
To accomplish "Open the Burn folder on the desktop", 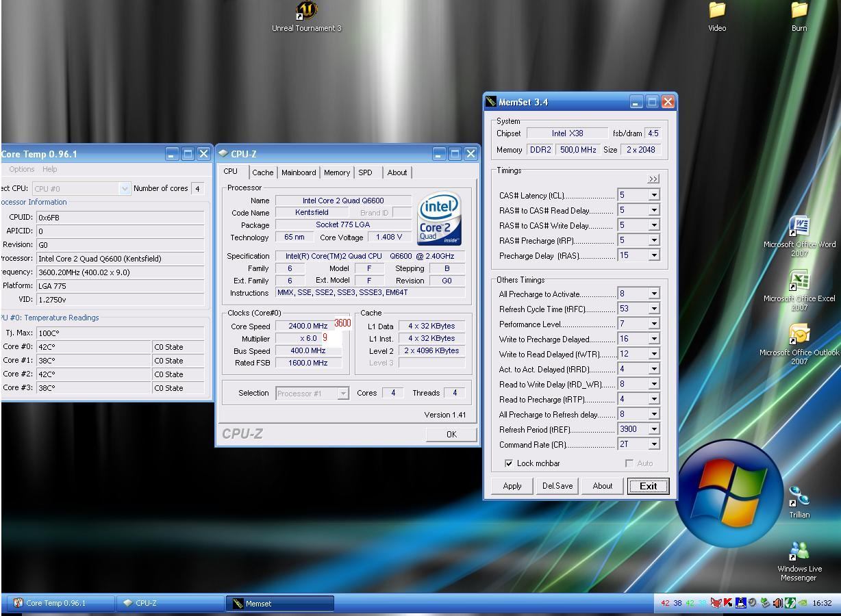I will tap(799, 17).
